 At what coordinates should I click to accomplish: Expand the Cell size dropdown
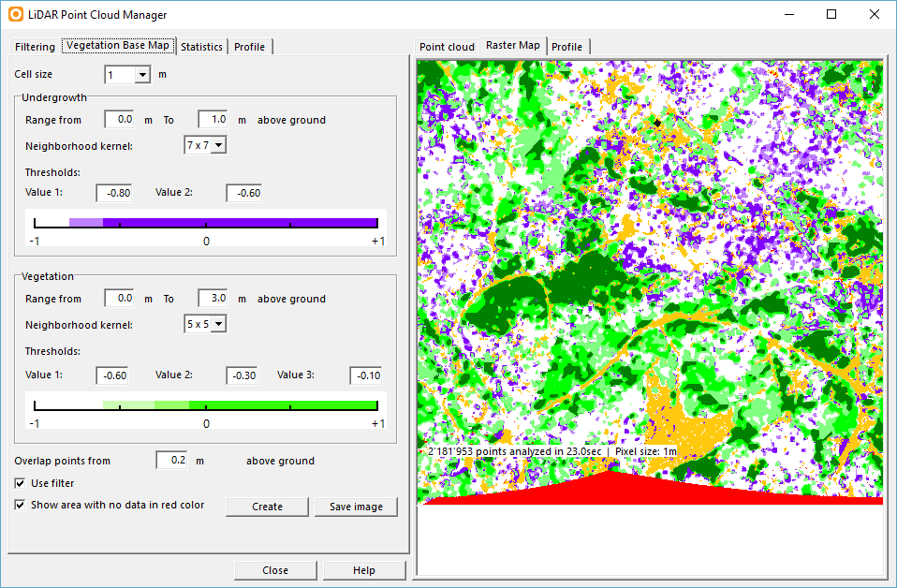(x=143, y=74)
